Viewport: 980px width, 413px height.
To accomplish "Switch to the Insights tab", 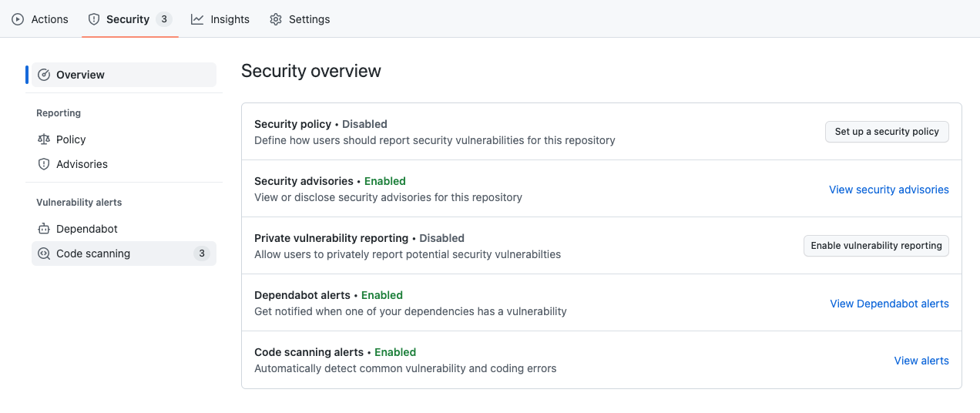I will 230,19.
